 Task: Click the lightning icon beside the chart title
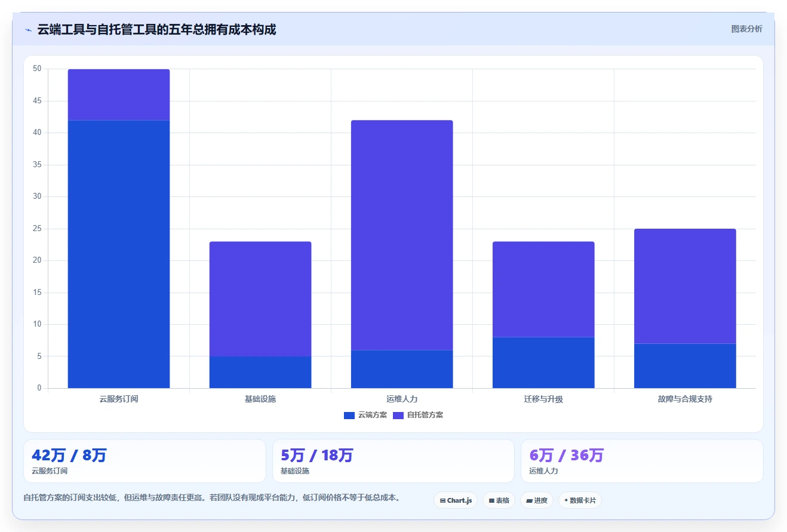click(28, 30)
